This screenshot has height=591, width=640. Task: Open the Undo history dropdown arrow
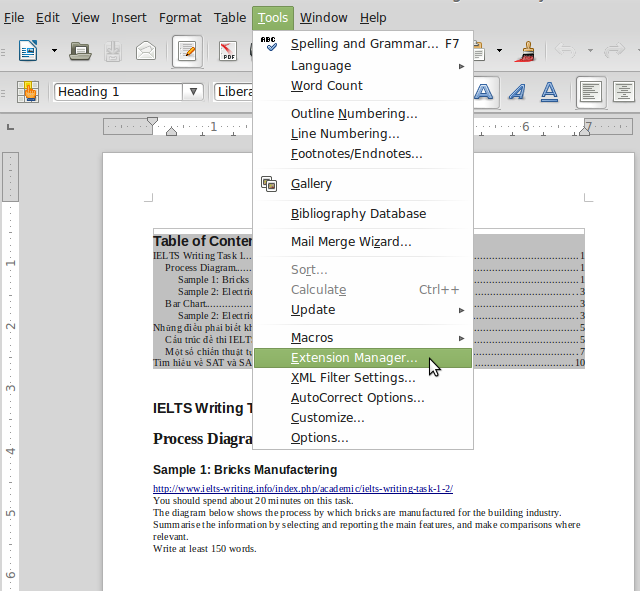click(x=590, y=51)
